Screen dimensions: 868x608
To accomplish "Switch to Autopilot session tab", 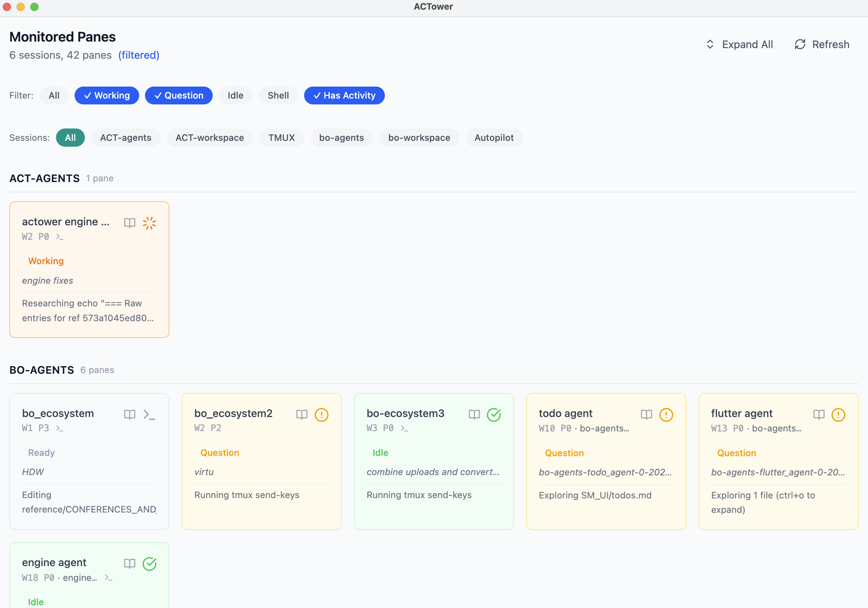I will (494, 137).
